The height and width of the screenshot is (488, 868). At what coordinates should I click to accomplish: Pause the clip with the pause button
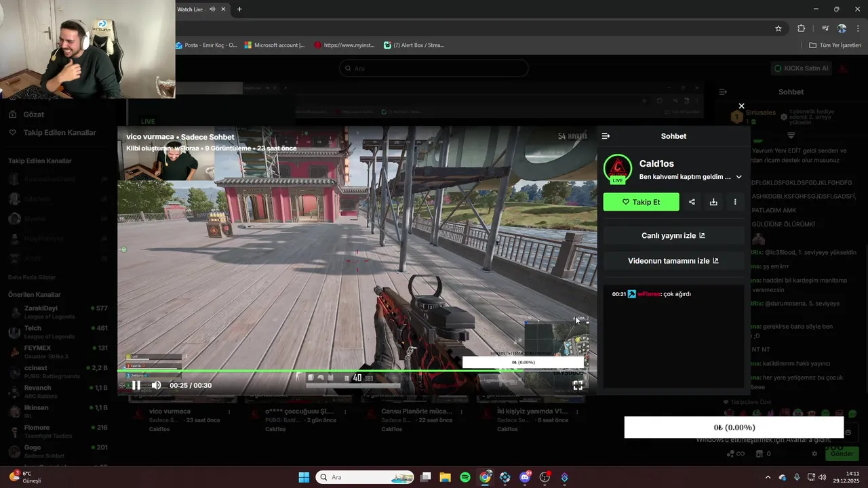click(x=136, y=385)
